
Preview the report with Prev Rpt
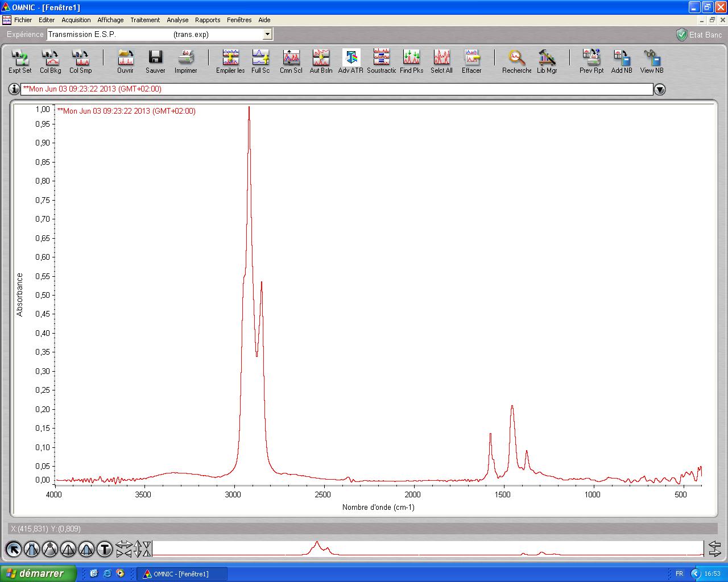coord(591,61)
